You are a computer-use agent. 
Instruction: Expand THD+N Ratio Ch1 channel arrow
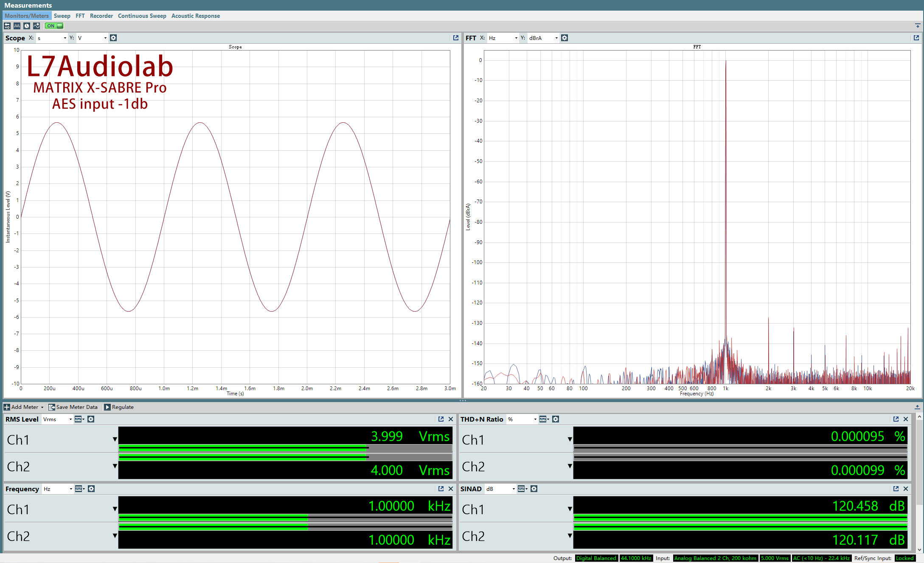click(x=570, y=439)
